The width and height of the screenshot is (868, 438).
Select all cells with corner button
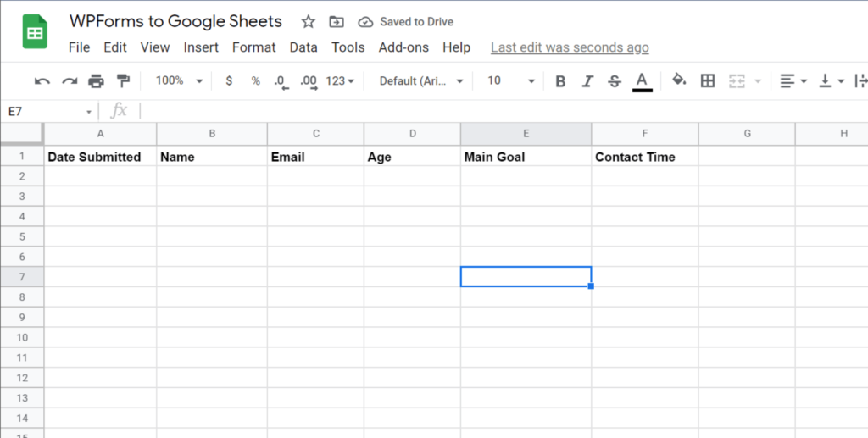[21, 133]
